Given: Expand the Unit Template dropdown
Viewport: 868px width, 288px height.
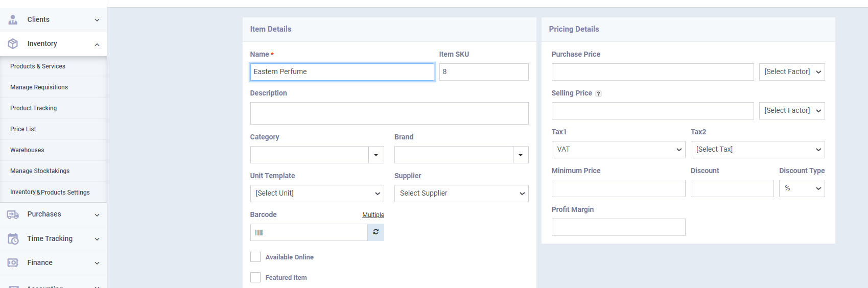Looking at the screenshot, I should click(x=317, y=194).
